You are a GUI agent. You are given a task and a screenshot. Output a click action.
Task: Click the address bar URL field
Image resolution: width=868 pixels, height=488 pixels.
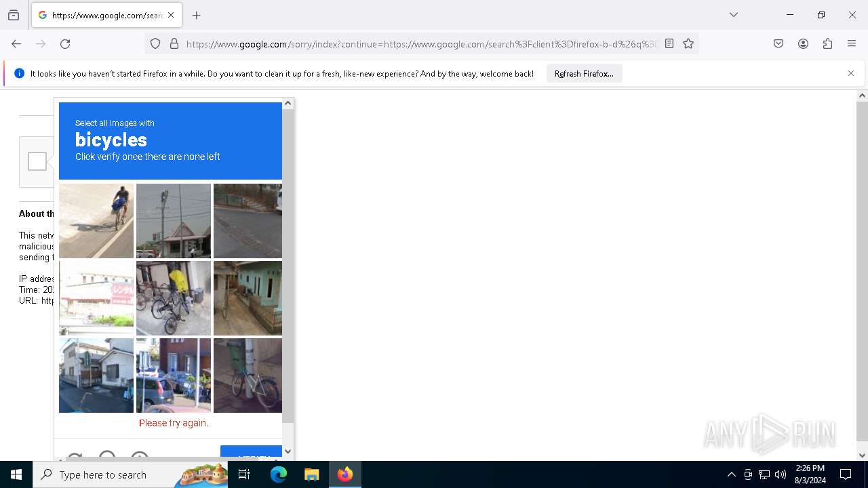[421, 43]
